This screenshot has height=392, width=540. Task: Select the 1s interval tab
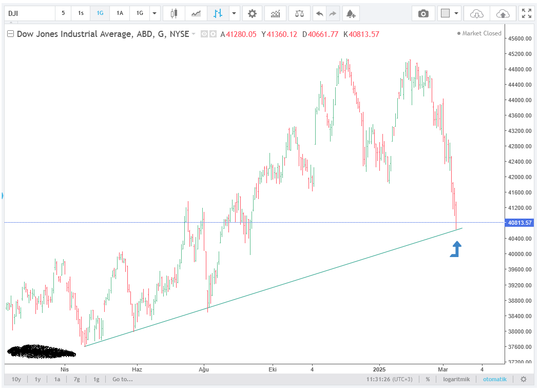coord(81,13)
